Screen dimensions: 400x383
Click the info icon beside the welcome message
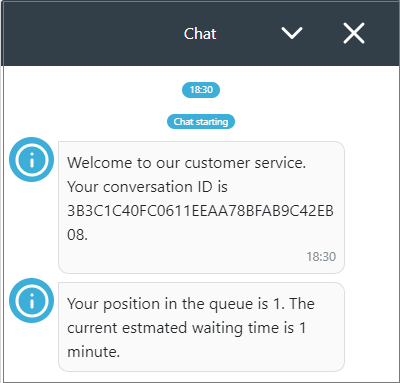coord(31,159)
